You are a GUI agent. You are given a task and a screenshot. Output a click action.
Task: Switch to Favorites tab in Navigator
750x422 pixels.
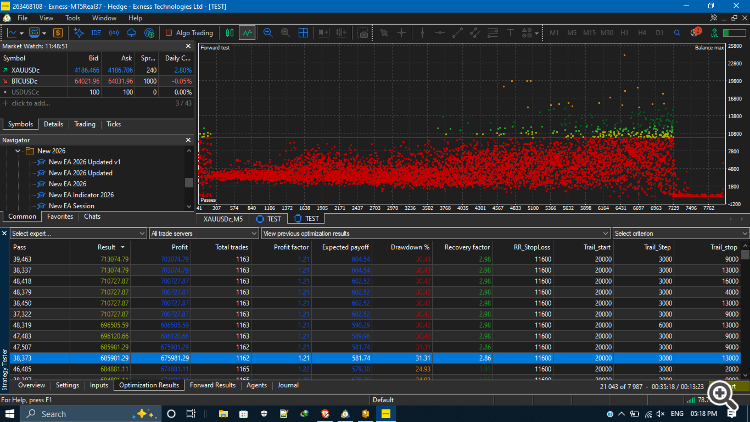click(x=60, y=217)
